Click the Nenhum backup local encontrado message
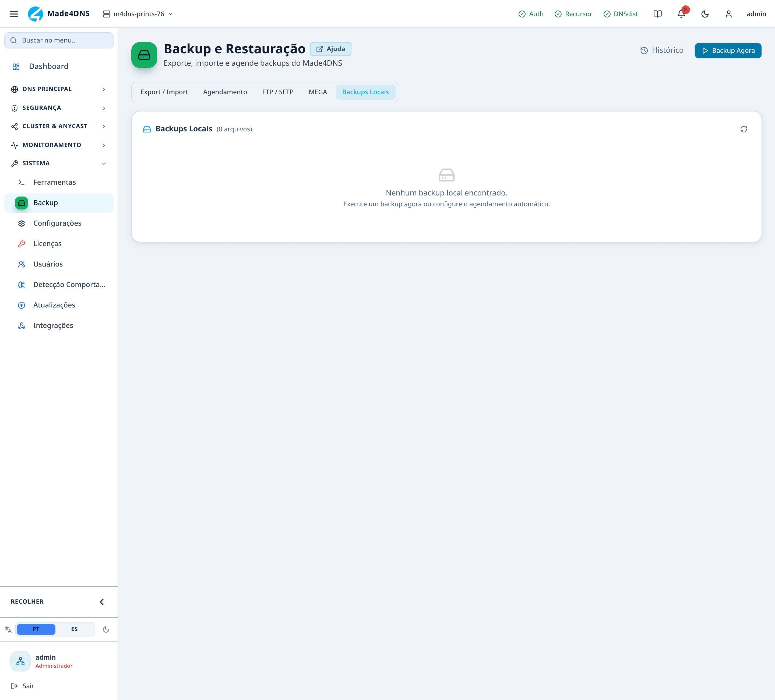Screen dimensions: 775x700 tap(446, 193)
